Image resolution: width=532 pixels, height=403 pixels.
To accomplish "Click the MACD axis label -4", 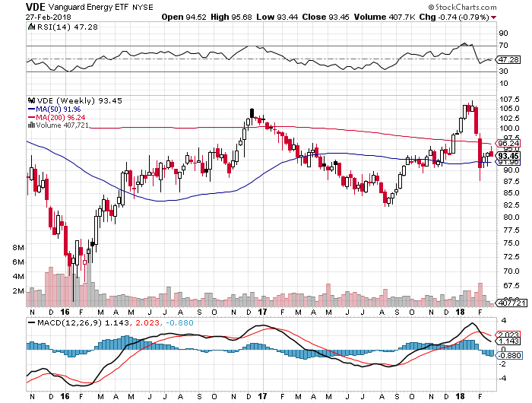I will pyautogui.click(x=503, y=378).
